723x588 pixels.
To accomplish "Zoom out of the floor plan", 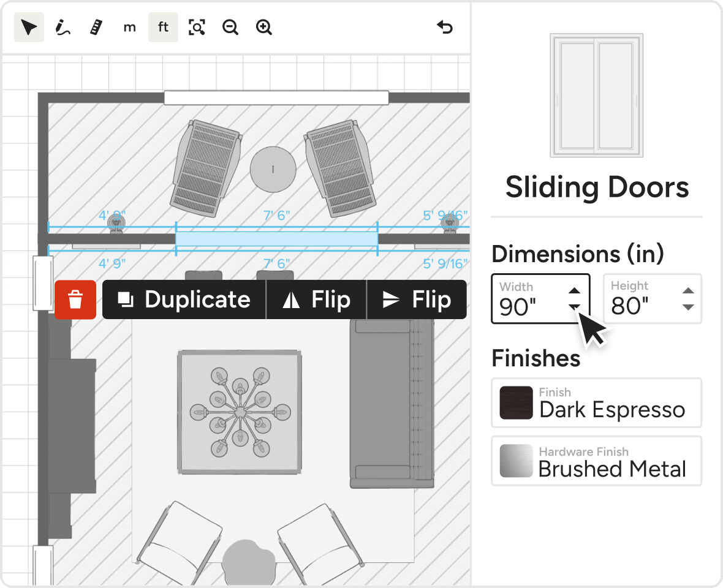I will coord(230,28).
